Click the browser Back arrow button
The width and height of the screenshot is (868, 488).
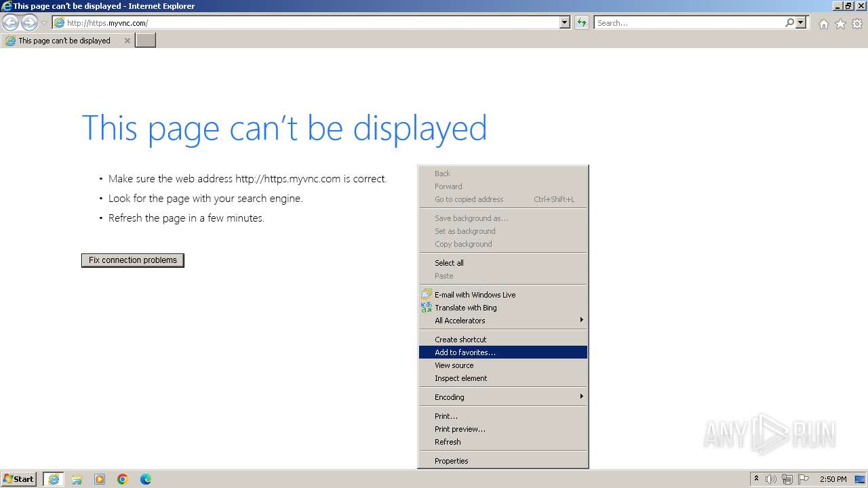pyautogui.click(x=10, y=23)
